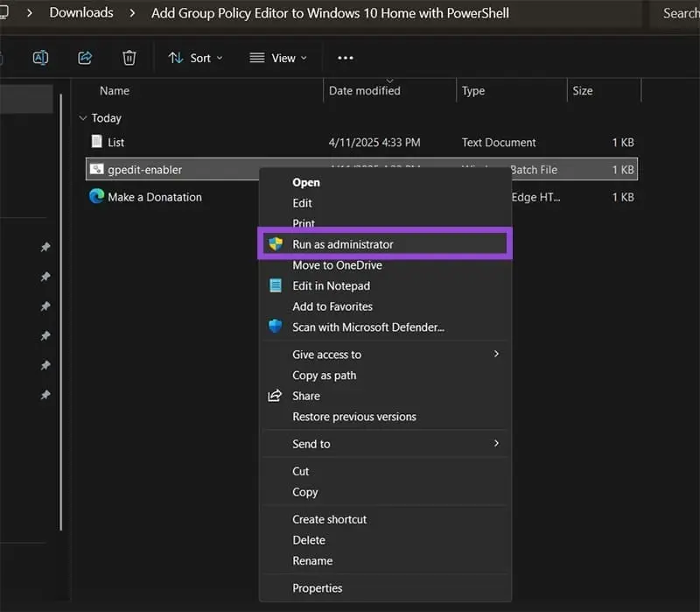Screen dimensions: 700x612
Task: Select Move to OneDrive
Action: pos(385,265)
